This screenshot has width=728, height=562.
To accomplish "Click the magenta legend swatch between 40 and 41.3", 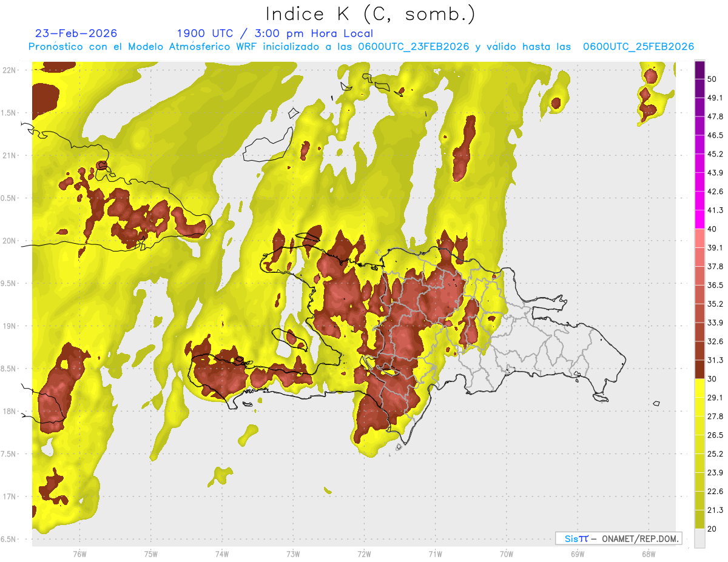I will [x=699, y=219].
